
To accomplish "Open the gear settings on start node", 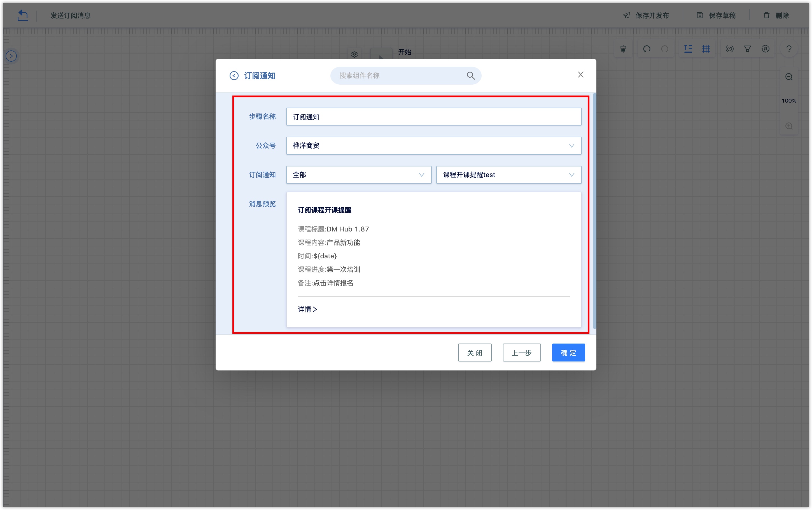I will click(x=354, y=54).
